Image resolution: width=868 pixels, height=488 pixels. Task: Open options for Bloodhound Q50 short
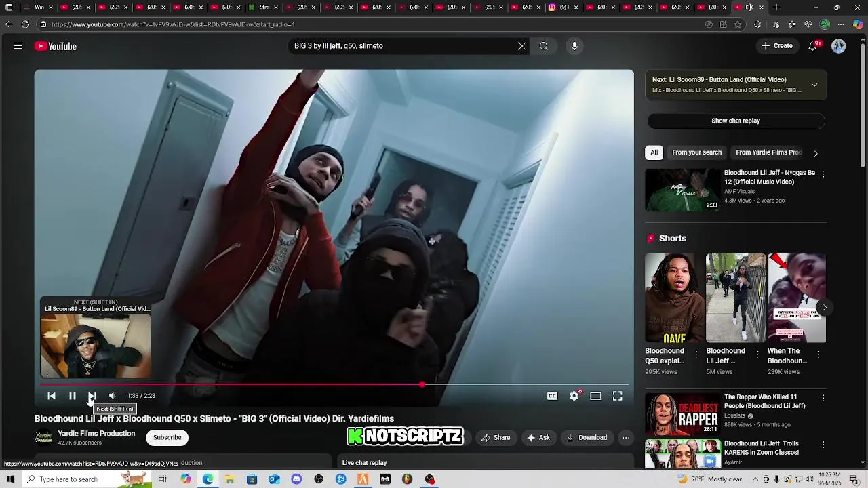pyautogui.click(x=696, y=354)
